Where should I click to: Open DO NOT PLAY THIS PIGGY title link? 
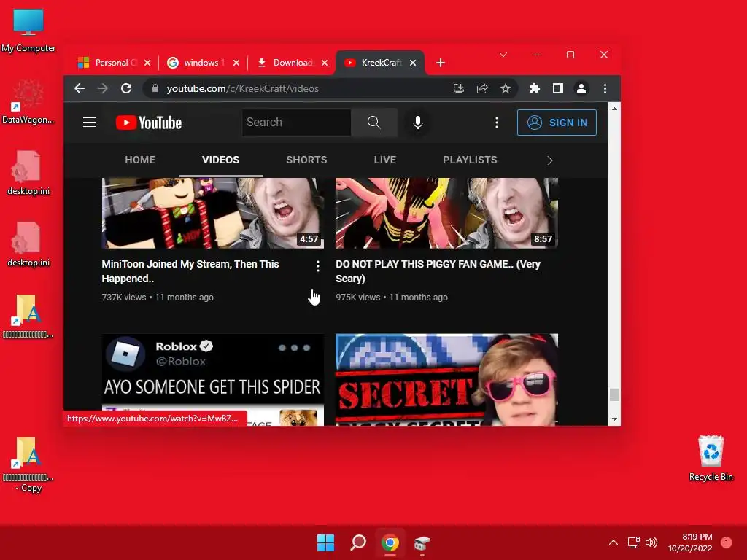tap(438, 271)
